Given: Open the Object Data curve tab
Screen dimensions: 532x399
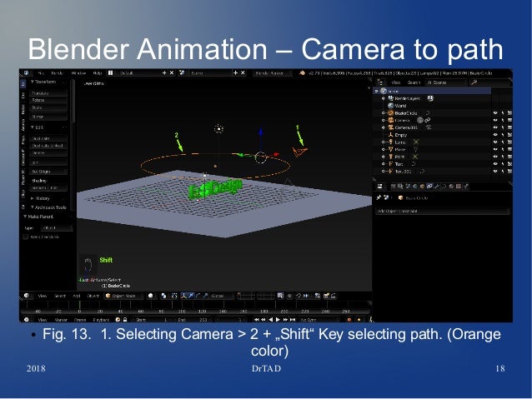Looking at the screenshot, I should (x=444, y=186).
